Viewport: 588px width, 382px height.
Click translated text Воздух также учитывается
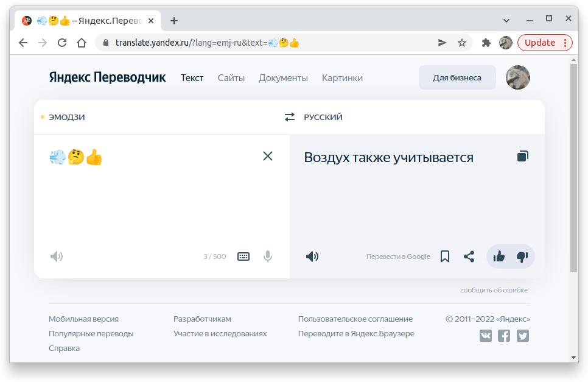coord(388,157)
